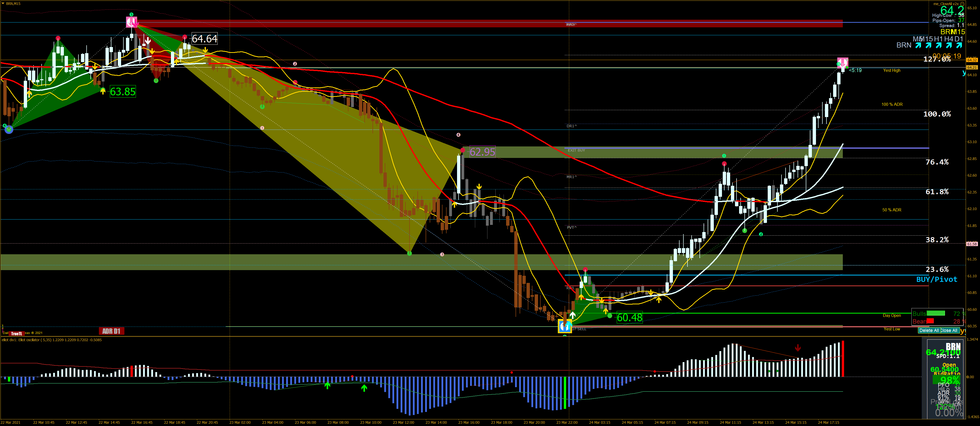Screen dimensions: 980x426
Task: Toggle the ADR D1 red button
Action: (111, 331)
